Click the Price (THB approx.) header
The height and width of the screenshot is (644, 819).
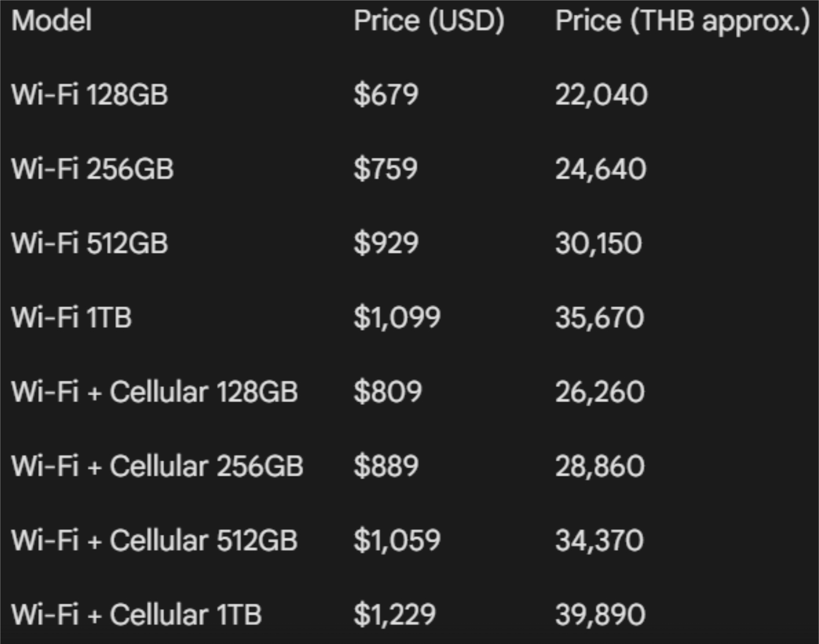pyautogui.click(x=682, y=21)
